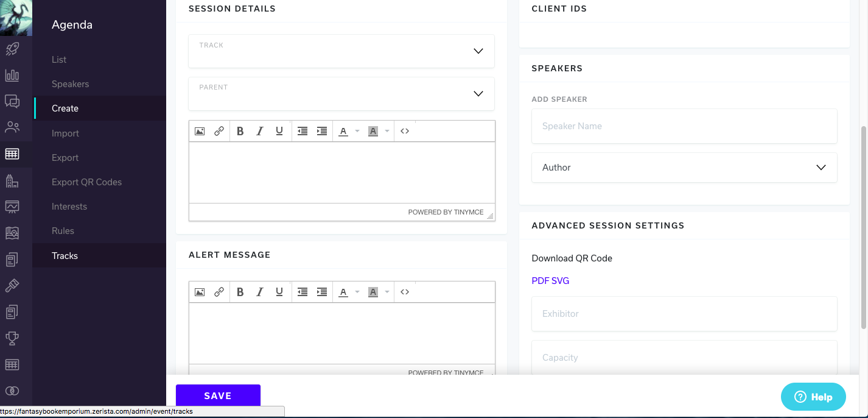Expand the Parent dropdown

(x=341, y=94)
